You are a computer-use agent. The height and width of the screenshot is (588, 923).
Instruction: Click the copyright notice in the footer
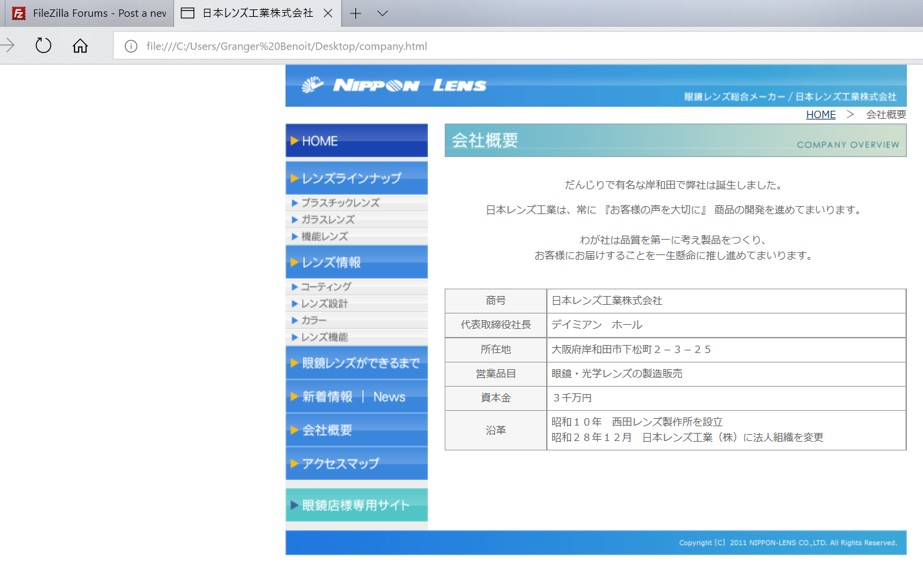[788, 542]
